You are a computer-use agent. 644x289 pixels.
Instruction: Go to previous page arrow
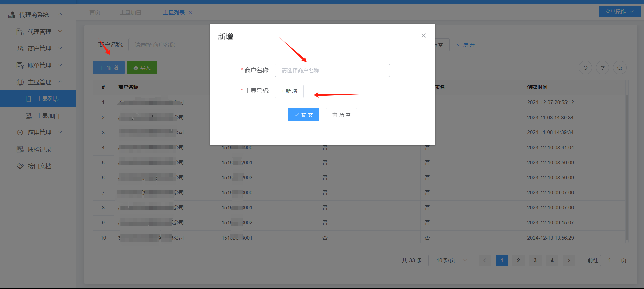click(x=485, y=260)
